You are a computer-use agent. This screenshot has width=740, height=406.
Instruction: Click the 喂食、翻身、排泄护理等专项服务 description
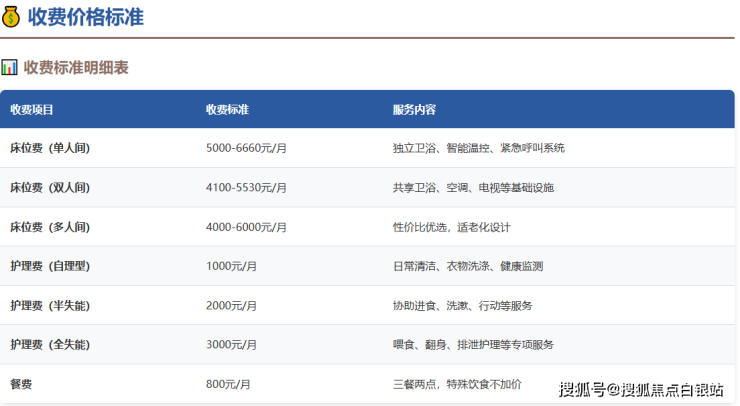coord(473,344)
